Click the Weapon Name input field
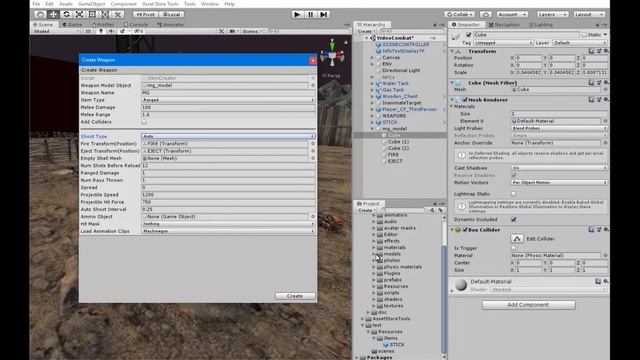The width and height of the screenshot is (640, 360). (x=228, y=93)
